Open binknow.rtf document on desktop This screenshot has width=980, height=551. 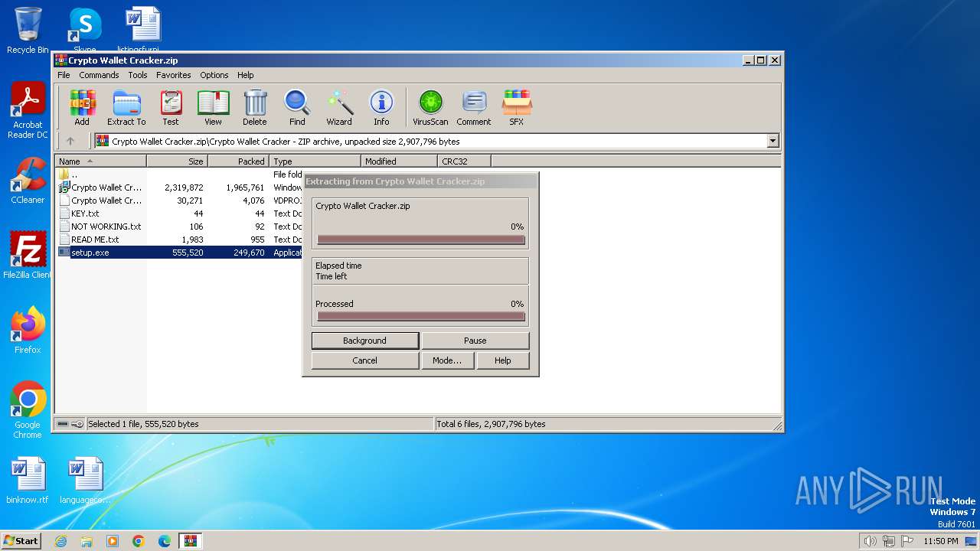click(28, 481)
